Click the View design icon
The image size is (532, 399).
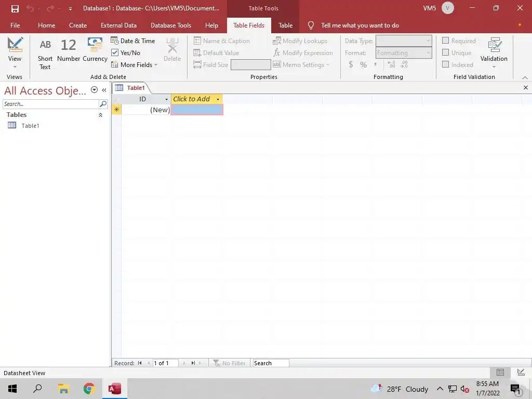tap(15, 45)
